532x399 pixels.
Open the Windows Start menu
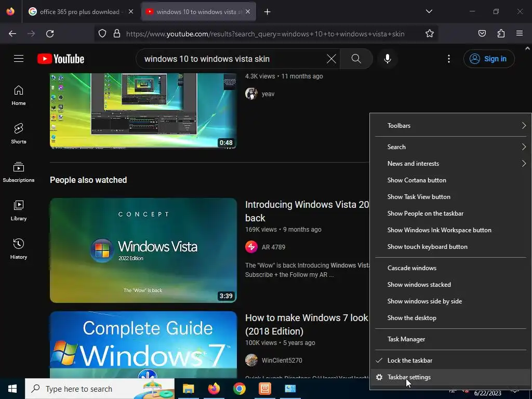click(12, 389)
